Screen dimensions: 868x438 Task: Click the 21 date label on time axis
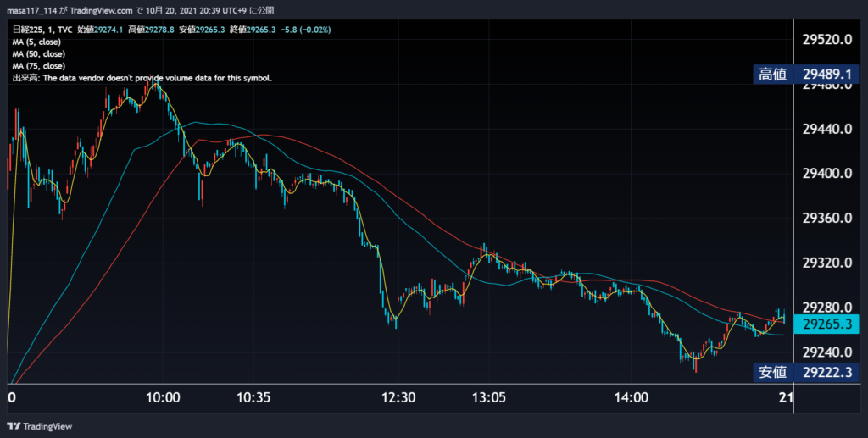tap(786, 397)
